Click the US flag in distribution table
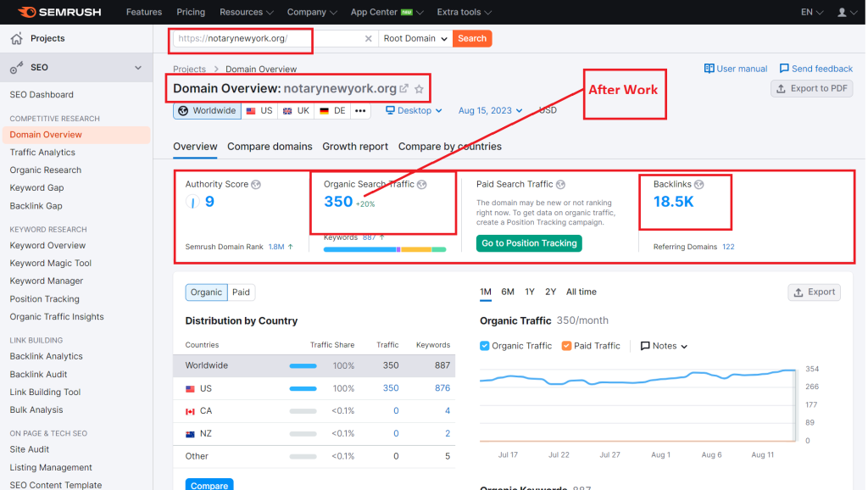The image size is (868, 490). pos(190,388)
